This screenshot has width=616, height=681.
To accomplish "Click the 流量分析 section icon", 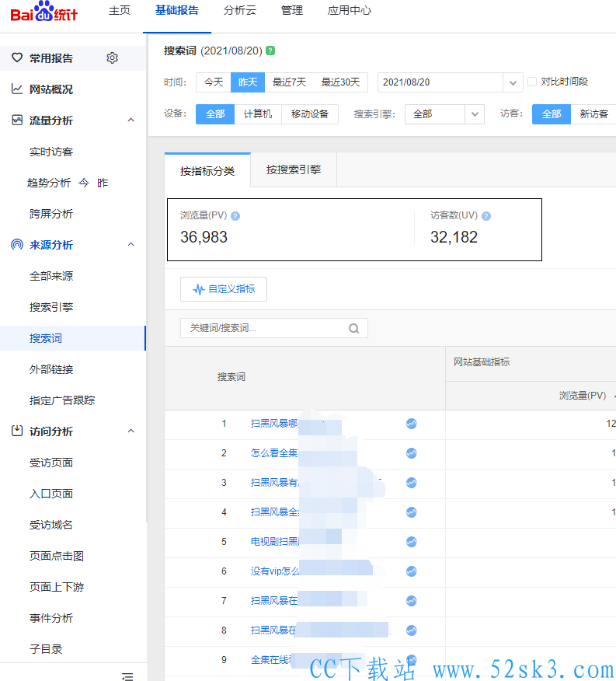I will click(x=17, y=120).
